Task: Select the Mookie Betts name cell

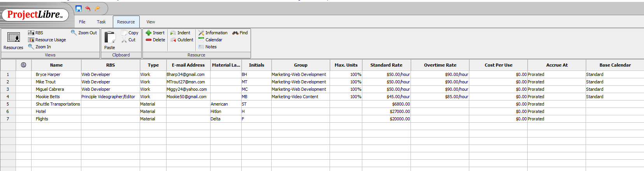Action: pyautogui.click(x=56, y=97)
